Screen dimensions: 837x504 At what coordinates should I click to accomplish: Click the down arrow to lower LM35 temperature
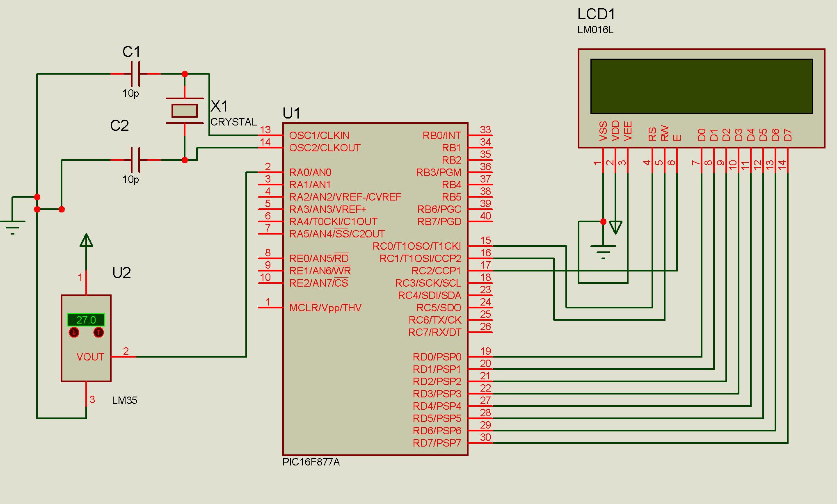click(x=74, y=333)
